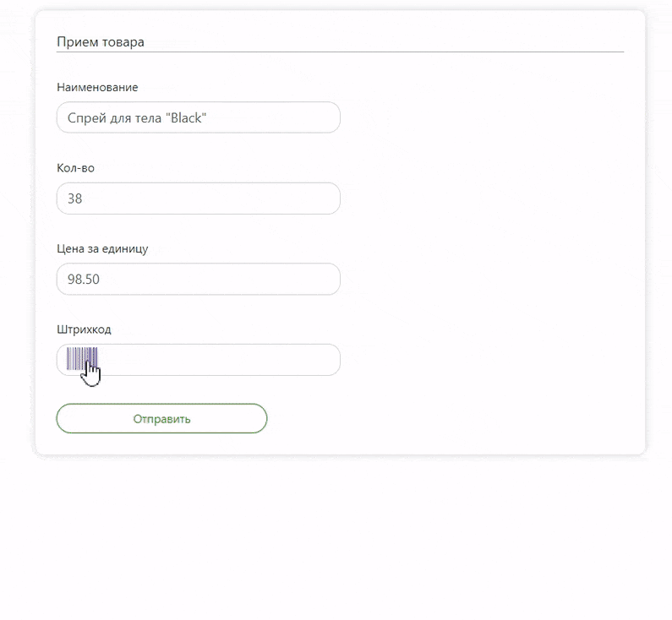Click the barcode scan icon
The height and width of the screenshot is (620, 672).
coord(82,358)
